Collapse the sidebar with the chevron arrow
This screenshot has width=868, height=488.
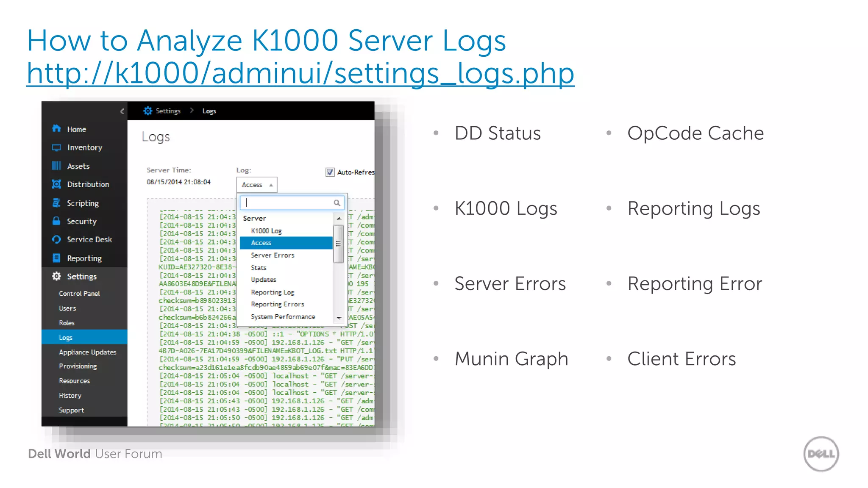coord(122,111)
